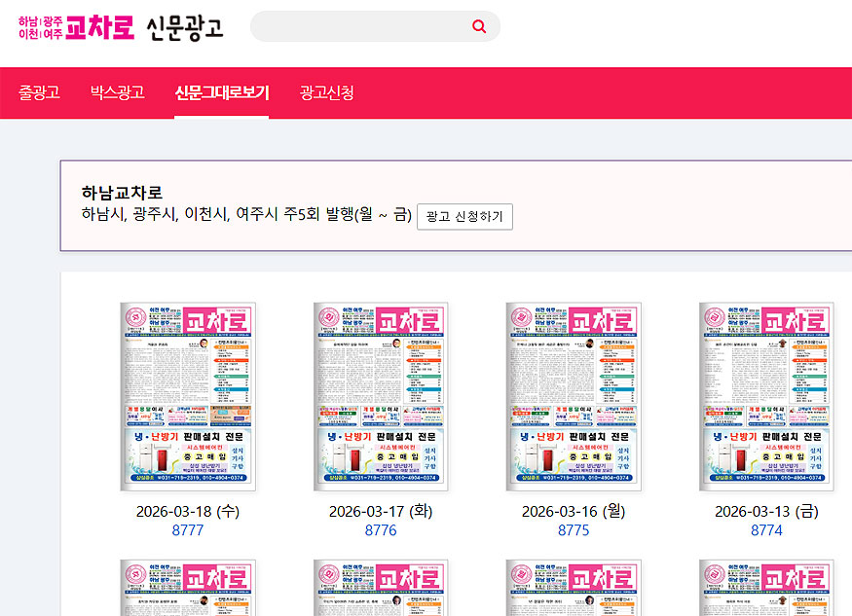Click the 2026-03-13 (금) newspaper thumbnail
The width and height of the screenshot is (852, 616).
[766, 396]
